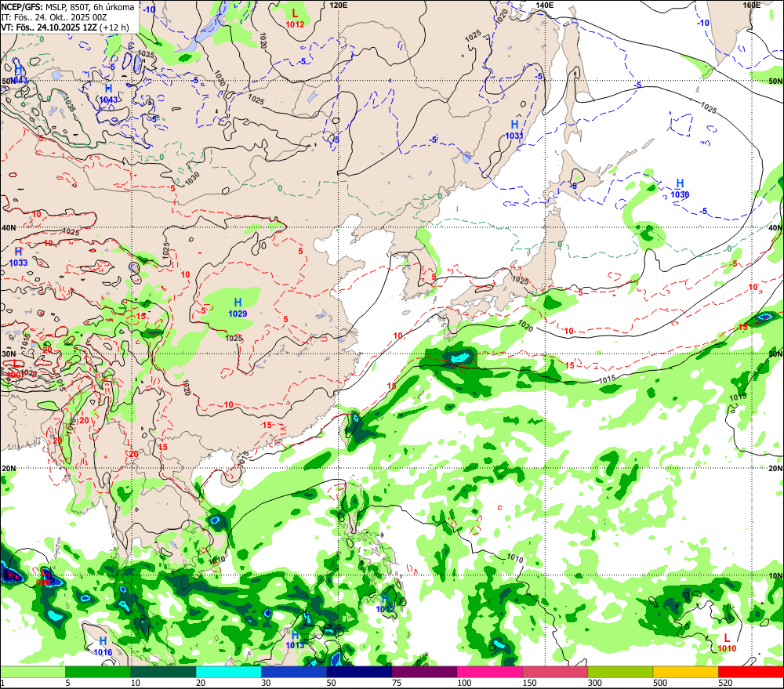Click the red L 1010 low marker
The image size is (784, 689).
pos(727,643)
